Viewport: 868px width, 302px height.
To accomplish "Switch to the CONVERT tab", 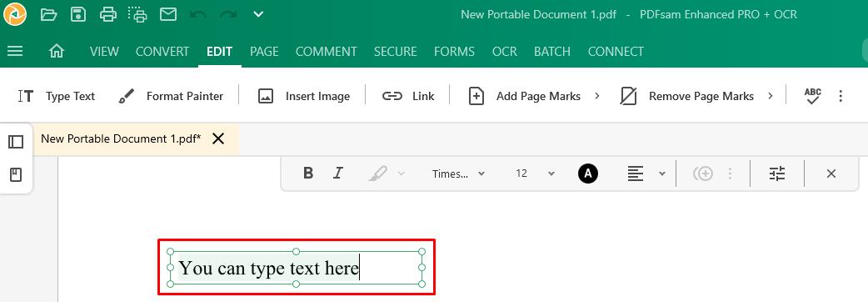I will coord(162,52).
